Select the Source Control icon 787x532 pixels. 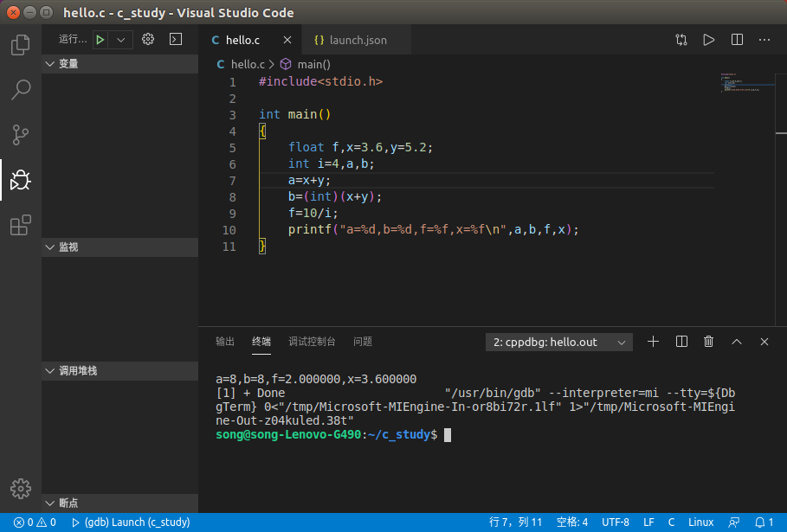tap(20, 135)
